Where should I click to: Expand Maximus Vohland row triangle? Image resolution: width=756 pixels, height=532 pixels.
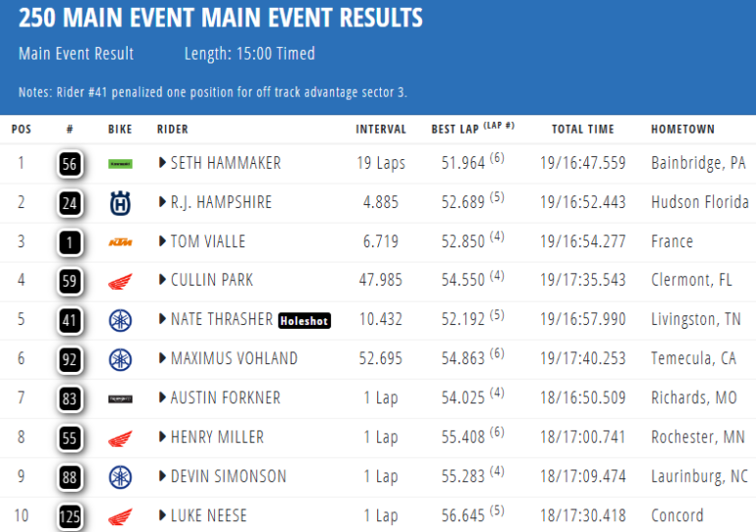click(x=162, y=358)
